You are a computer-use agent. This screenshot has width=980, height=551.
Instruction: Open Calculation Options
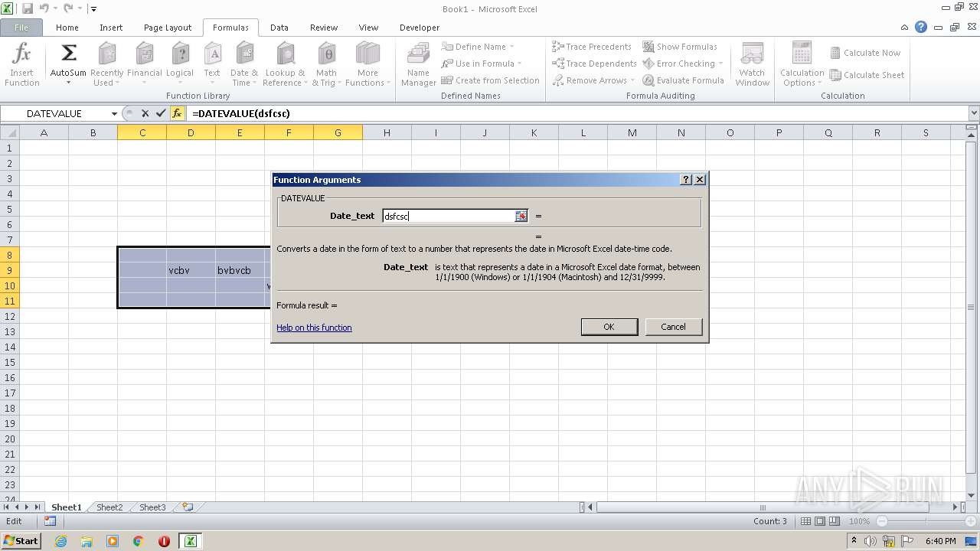pyautogui.click(x=802, y=65)
